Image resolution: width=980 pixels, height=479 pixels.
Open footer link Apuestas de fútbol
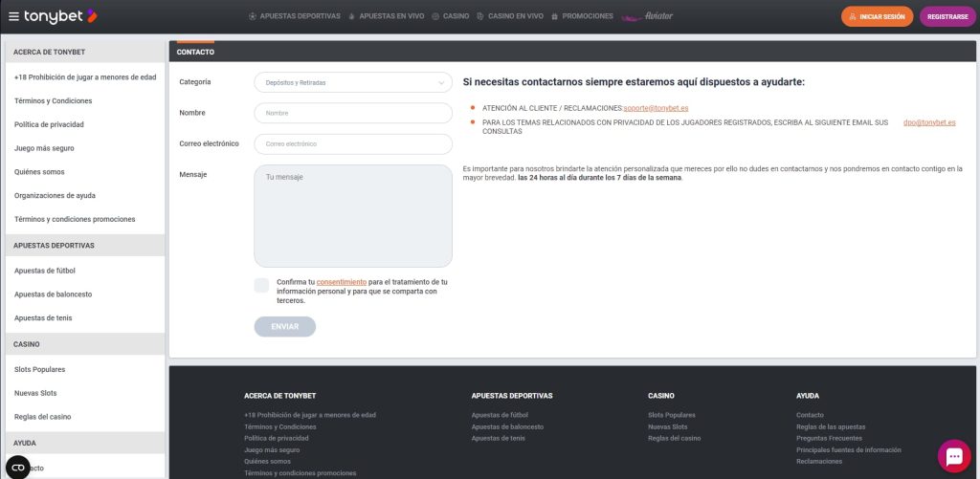tap(500, 415)
